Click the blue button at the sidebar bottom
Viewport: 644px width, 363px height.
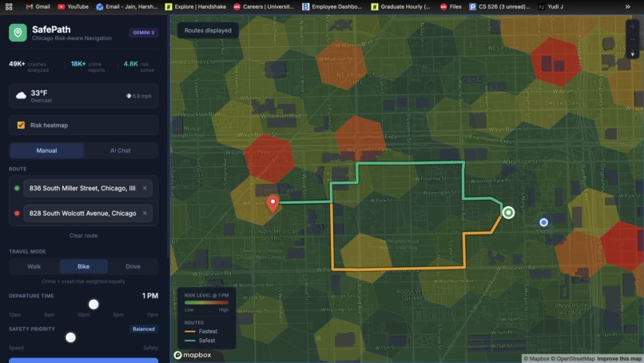[x=83, y=361]
